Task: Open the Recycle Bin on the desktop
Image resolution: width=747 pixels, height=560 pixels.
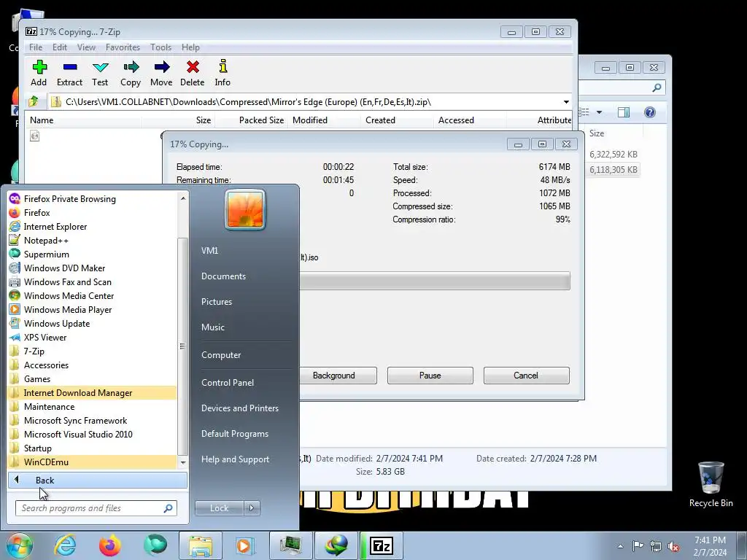Action: (711, 484)
